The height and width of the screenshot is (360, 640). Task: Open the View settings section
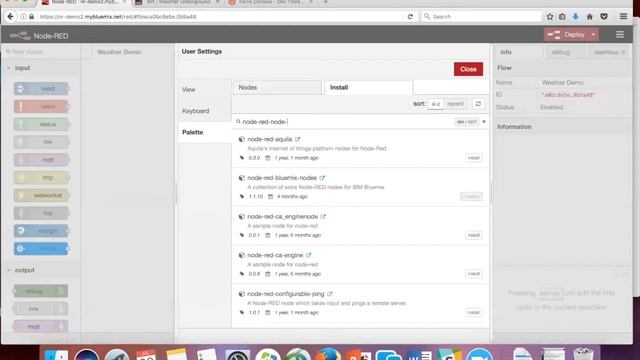coord(204,89)
